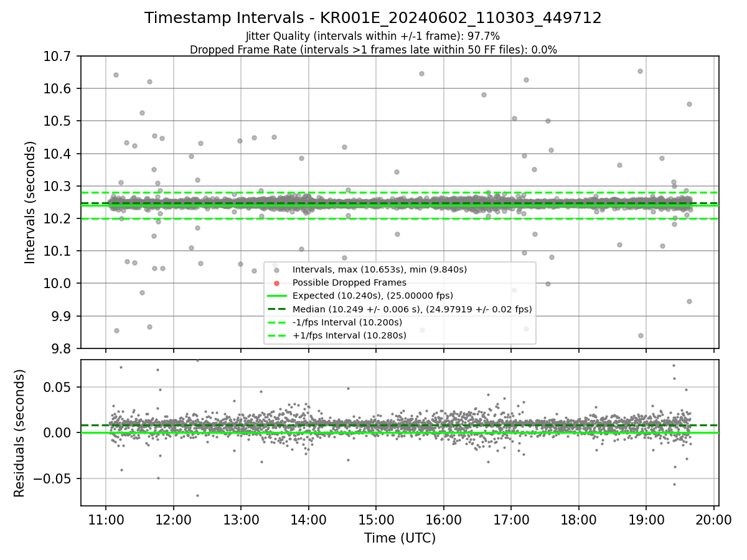This screenshot has width=747, height=560.
Task: Click the x-axis tick label '15:00'
Action: [376, 520]
